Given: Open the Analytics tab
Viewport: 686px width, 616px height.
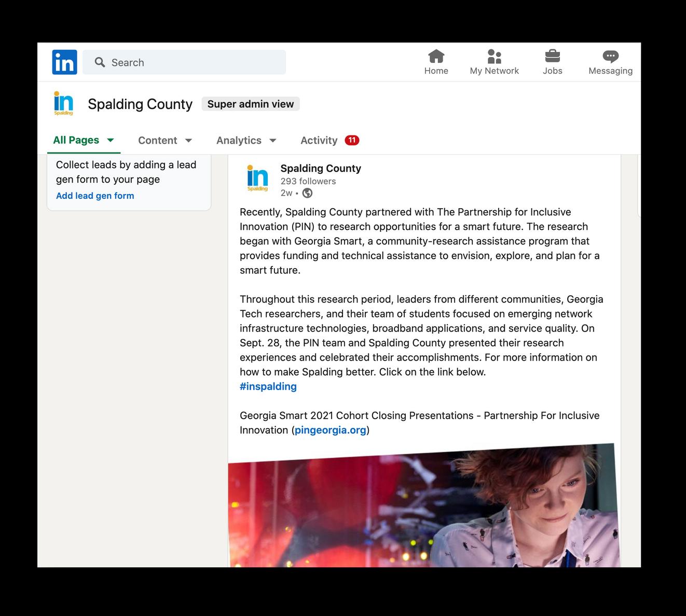Looking at the screenshot, I should point(239,140).
